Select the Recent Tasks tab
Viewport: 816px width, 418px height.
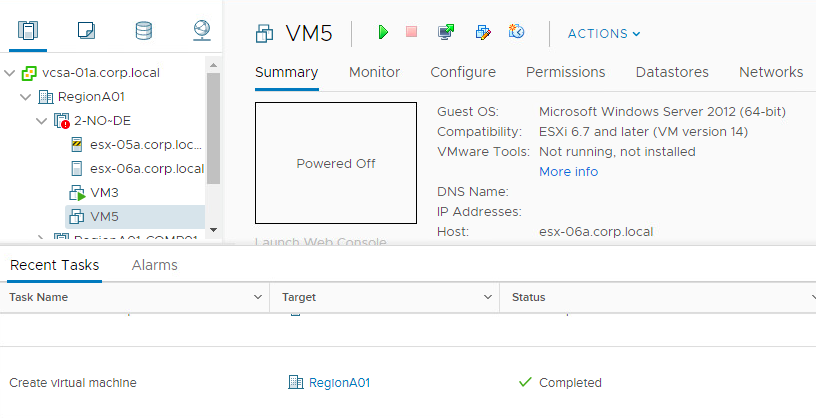pyautogui.click(x=55, y=265)
